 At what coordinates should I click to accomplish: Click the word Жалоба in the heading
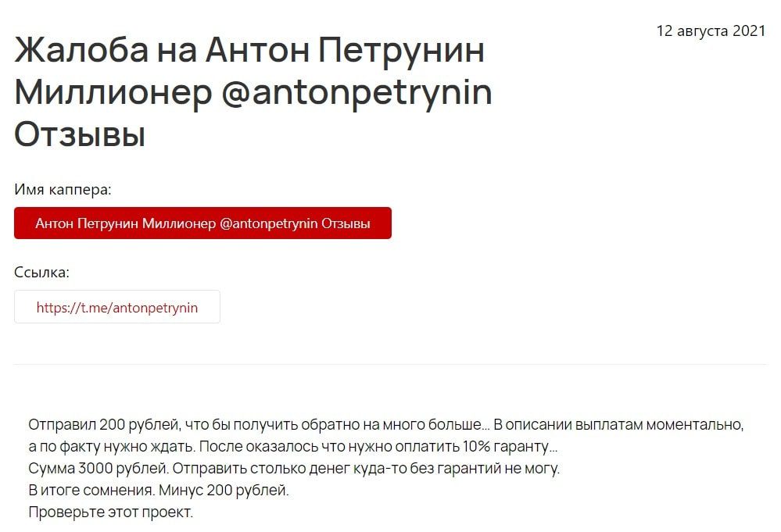(x=81, y=50)
